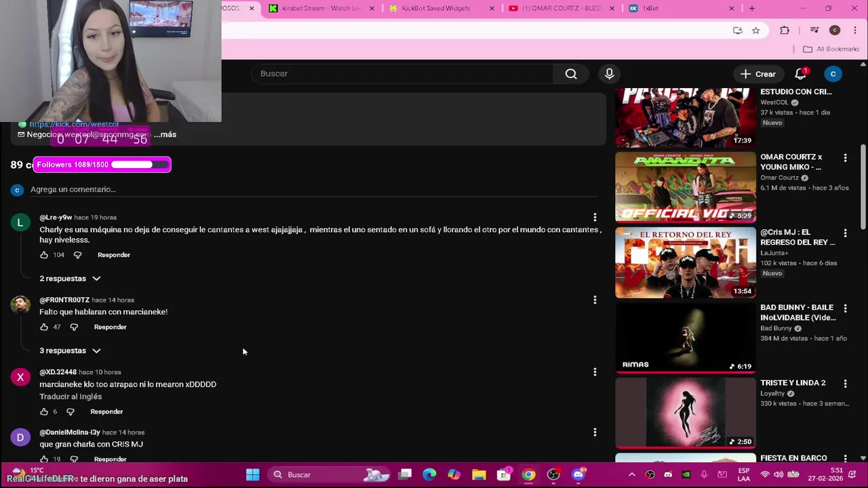The width and height of the screenshot is (868, 488).
Task: Open options for TRISTE Y LINDA 2 video
Action: coord(845,384)
